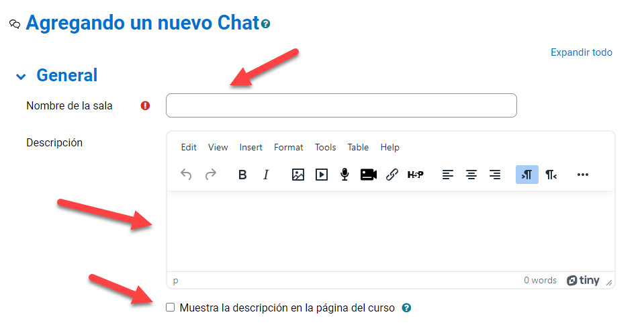The height and width of the screenshot is (329, 644).
Task: Click the General section heading
Action: pyautogui.click(x=67, y=75)
